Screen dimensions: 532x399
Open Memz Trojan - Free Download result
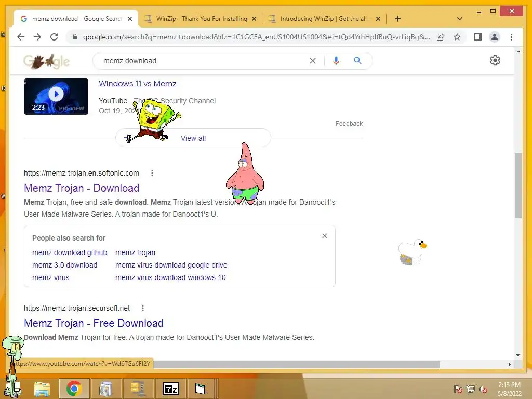[94, 323]
